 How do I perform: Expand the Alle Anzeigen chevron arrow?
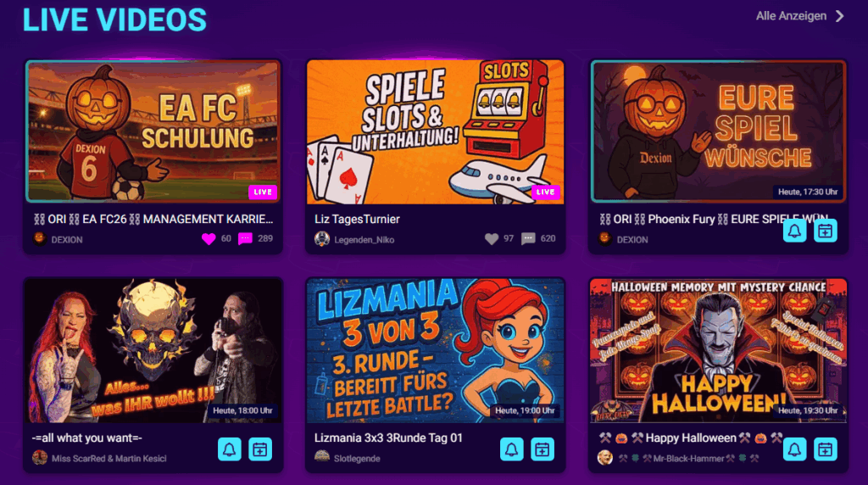[840, 16]
